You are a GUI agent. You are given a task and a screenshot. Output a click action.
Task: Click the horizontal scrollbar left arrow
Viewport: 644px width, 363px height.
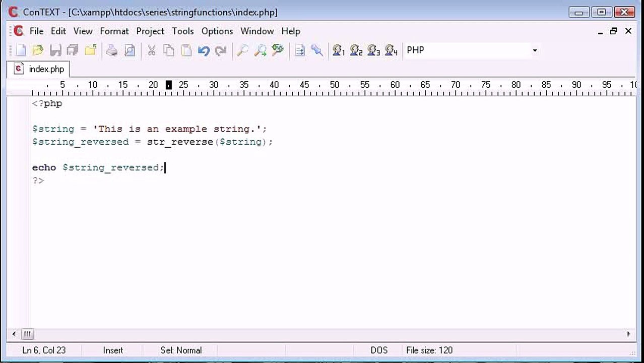point(14,334)
